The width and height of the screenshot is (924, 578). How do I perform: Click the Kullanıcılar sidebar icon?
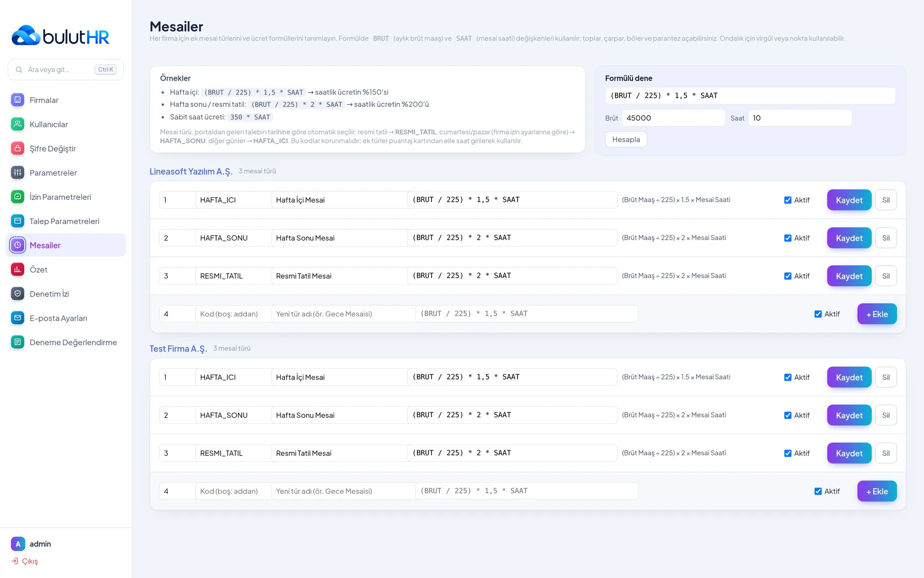[x=17, y=124]
